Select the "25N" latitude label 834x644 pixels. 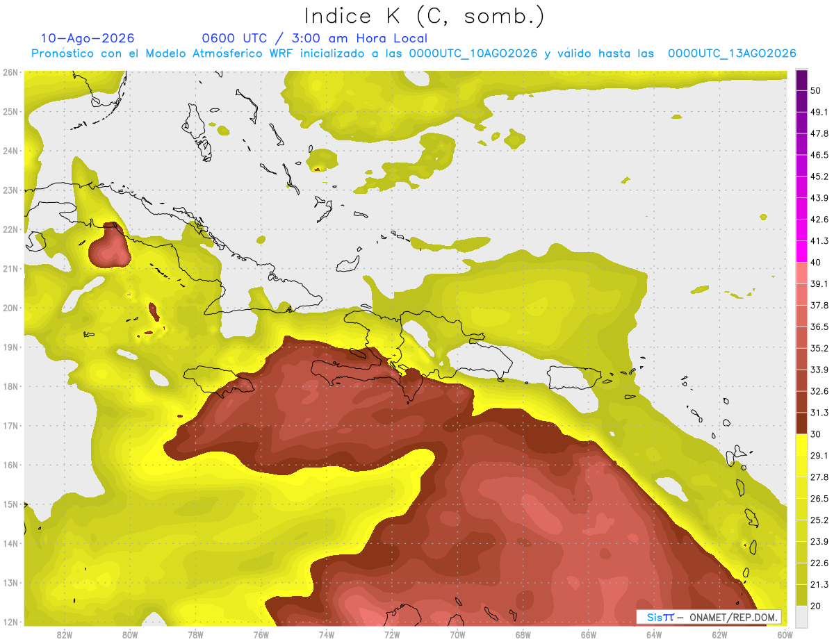tap(10, 112)
